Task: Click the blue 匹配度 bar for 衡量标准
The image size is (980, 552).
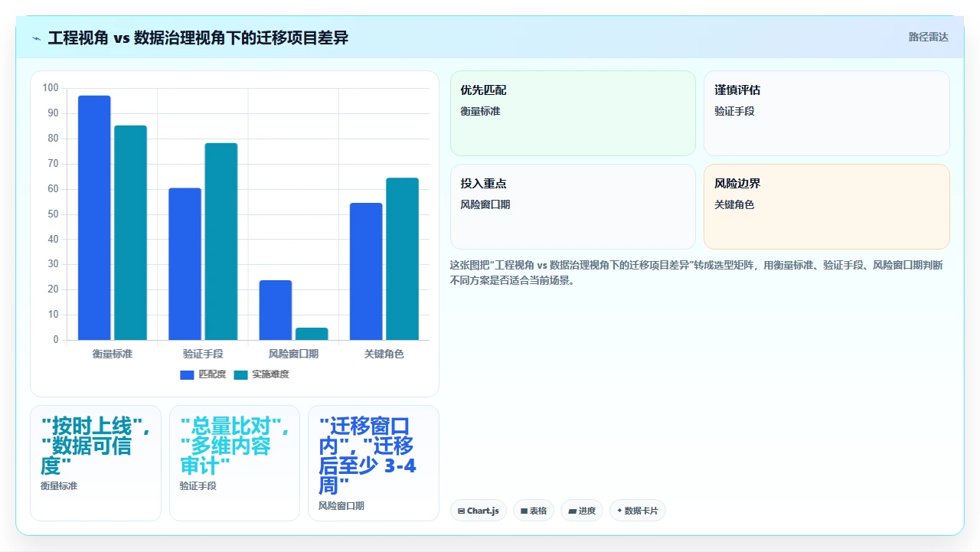Action: [94, 217]
